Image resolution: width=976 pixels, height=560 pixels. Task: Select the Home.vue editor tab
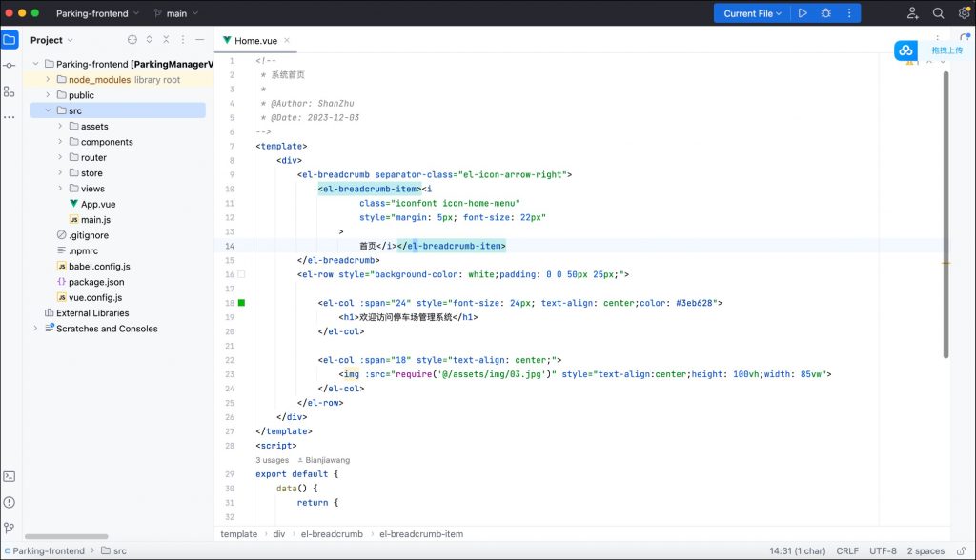coord(255,41)
